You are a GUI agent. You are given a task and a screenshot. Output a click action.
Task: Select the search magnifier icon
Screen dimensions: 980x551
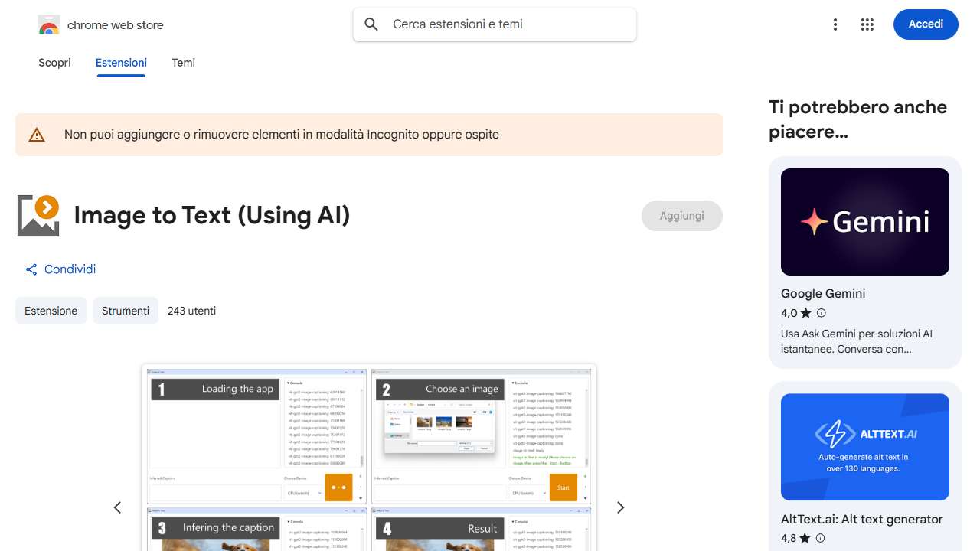(x=371, y=24)
